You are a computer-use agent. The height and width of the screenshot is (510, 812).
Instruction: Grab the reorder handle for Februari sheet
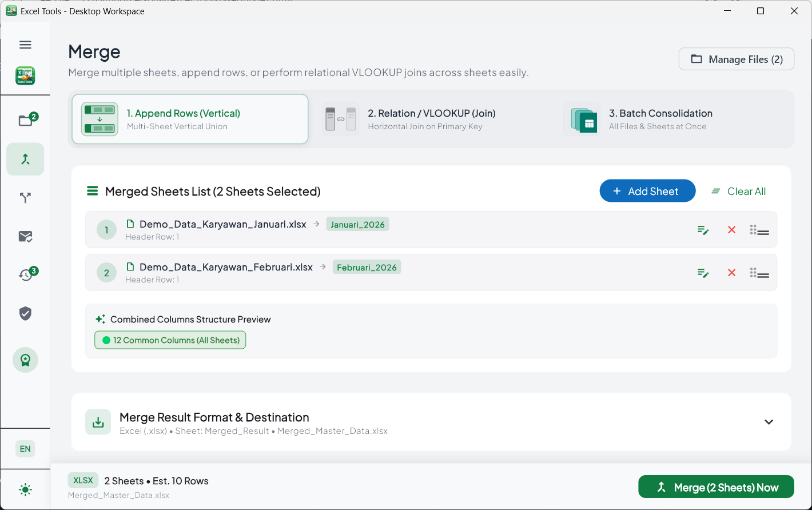[759, 273]
